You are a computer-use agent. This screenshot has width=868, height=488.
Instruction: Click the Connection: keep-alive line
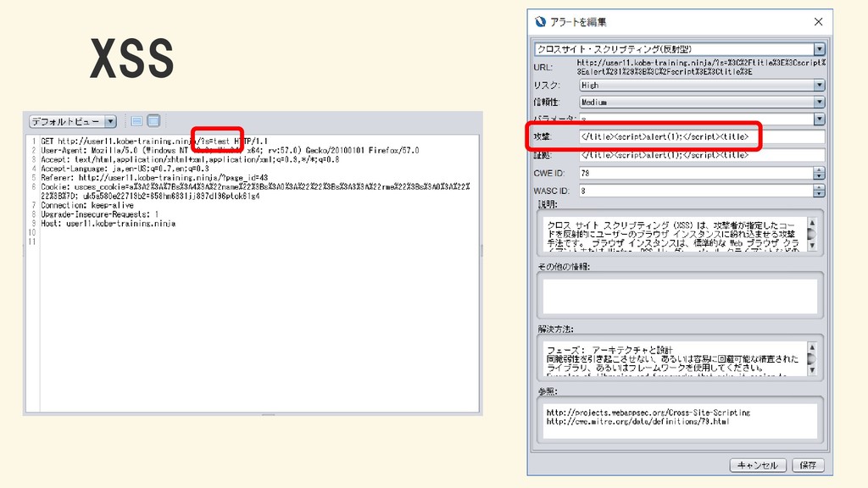87,205
